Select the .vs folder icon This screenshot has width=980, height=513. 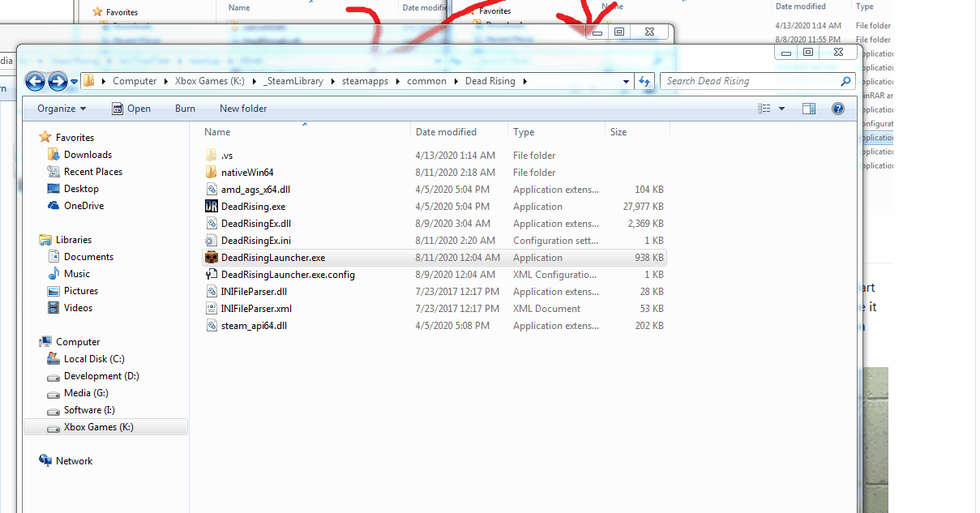coord(212,155)
